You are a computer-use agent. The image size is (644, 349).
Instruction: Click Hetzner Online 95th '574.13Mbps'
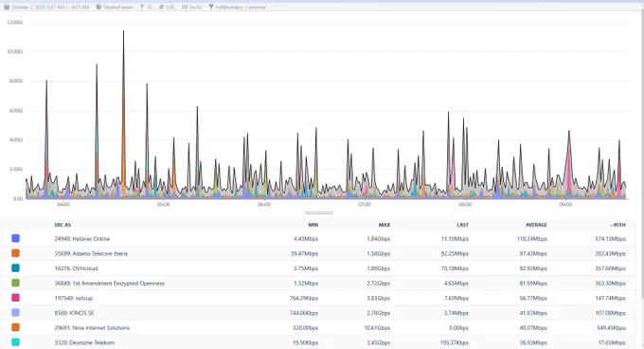click(x=610, y=239)
